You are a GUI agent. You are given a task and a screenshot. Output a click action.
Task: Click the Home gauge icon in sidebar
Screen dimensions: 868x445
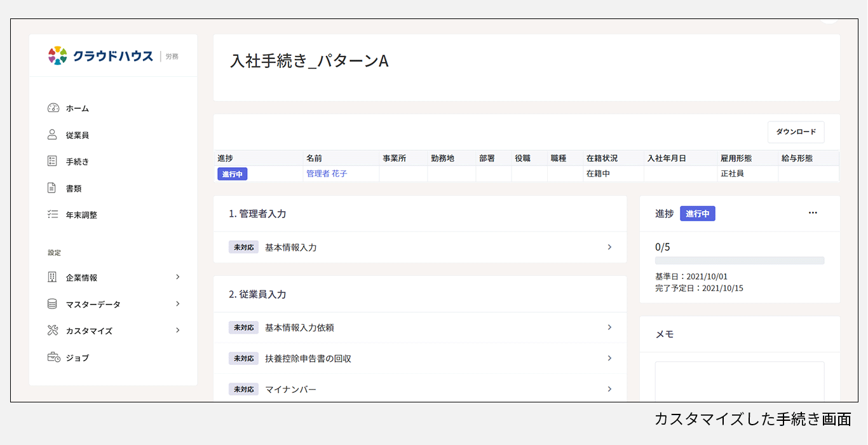(53, 108)
